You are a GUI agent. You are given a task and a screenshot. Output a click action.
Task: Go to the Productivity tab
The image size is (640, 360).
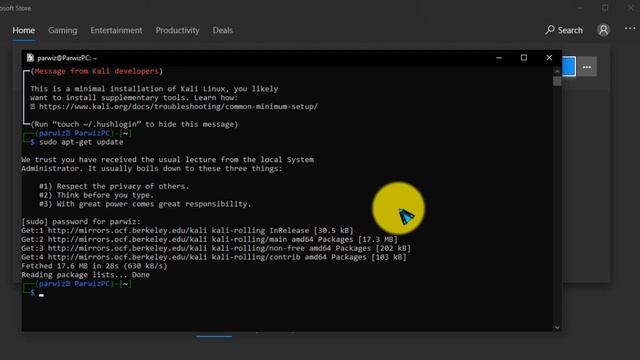click(x=177, y=30)
